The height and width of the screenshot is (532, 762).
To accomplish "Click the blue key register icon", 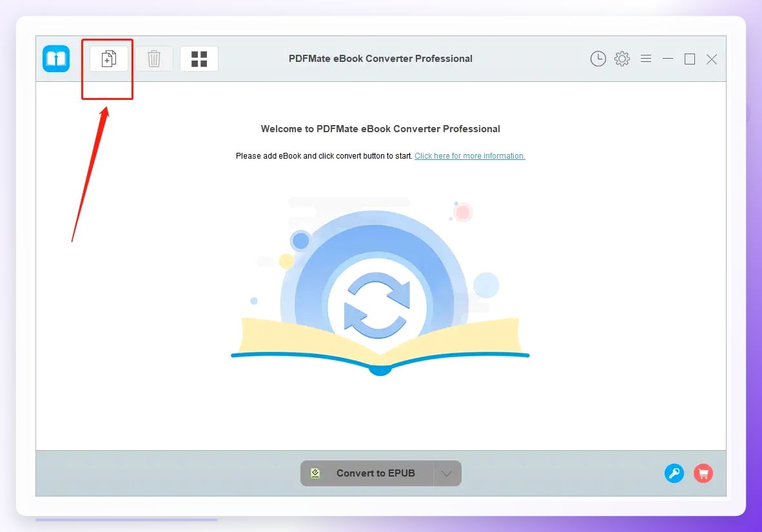I will 674,473.
